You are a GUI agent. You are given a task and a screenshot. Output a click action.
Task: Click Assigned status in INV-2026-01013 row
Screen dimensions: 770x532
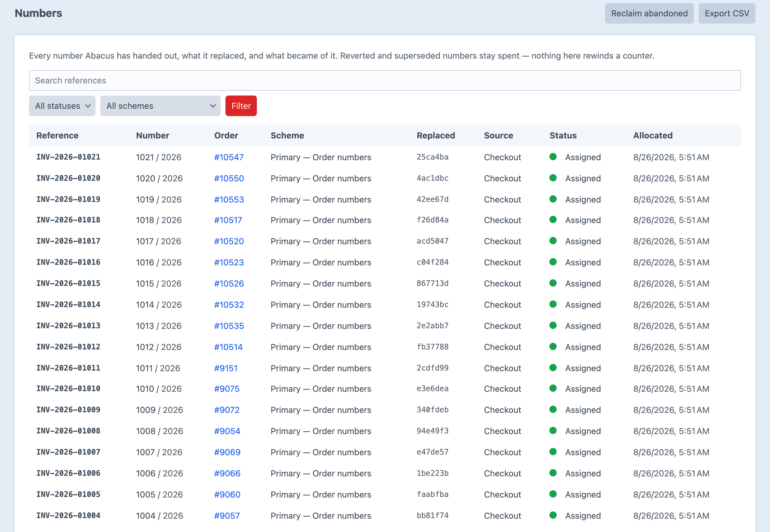pyautogui.click(x=583, y=326)
